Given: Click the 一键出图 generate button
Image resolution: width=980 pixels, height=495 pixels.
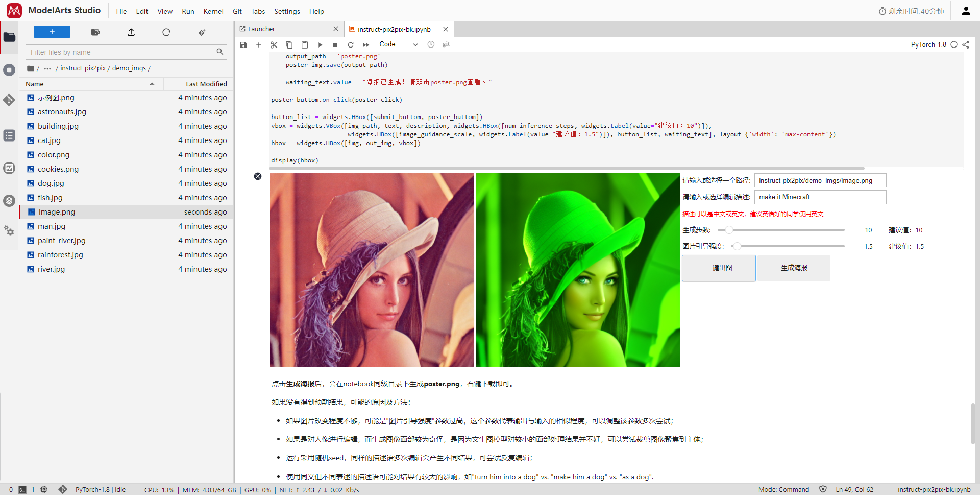Looking at the screenshot, I should coord(719,268).
